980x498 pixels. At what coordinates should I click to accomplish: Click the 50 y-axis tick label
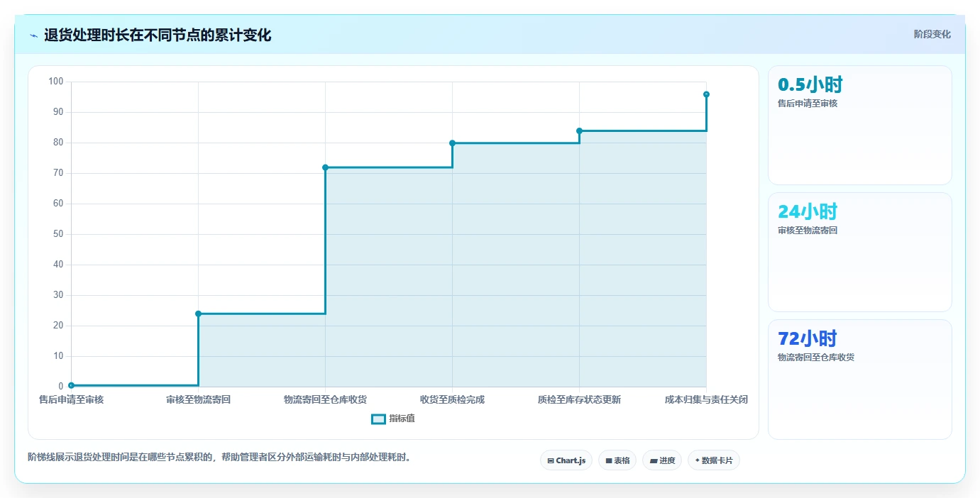pos(59,234)
